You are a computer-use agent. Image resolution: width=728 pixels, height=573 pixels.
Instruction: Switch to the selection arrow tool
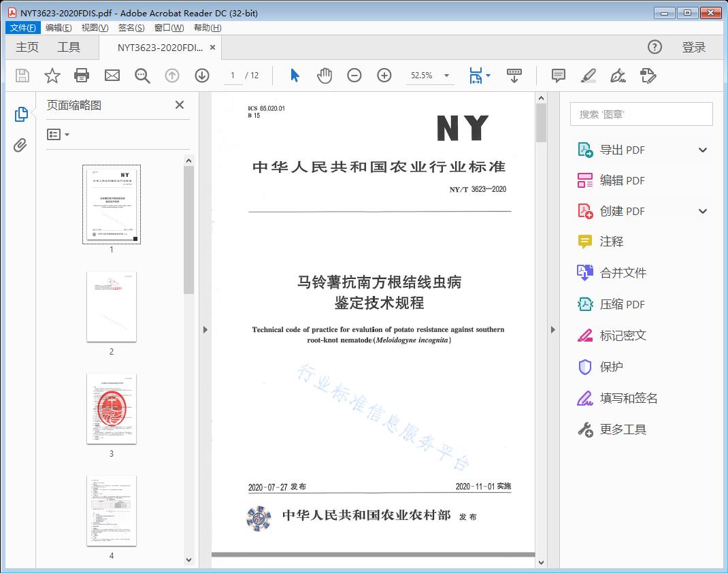(295, 76)
